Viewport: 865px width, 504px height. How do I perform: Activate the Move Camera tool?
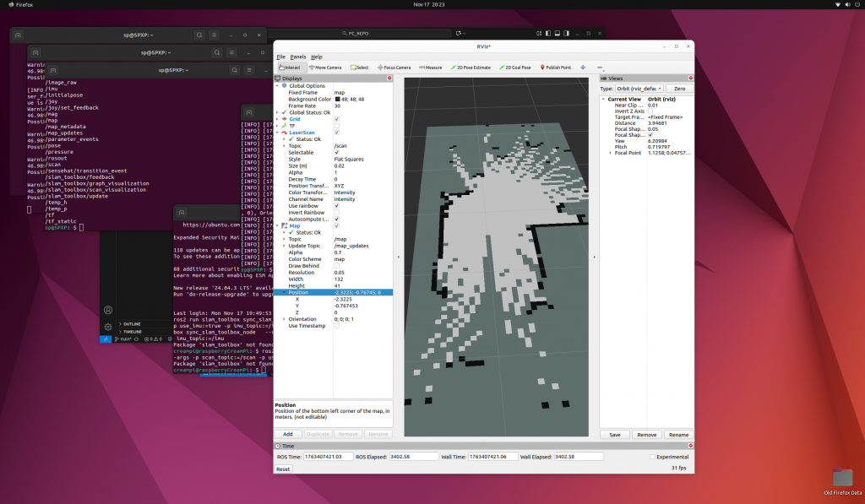tap(324, 68)
